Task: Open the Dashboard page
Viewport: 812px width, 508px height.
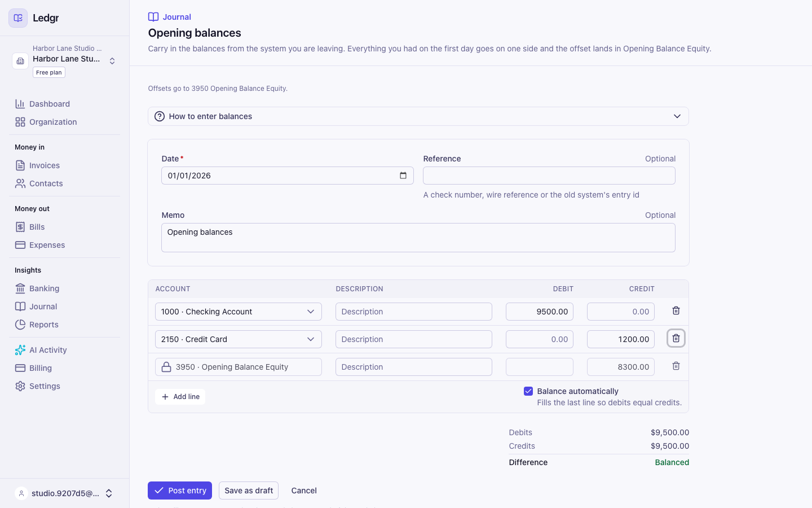Action: point(64,104)
